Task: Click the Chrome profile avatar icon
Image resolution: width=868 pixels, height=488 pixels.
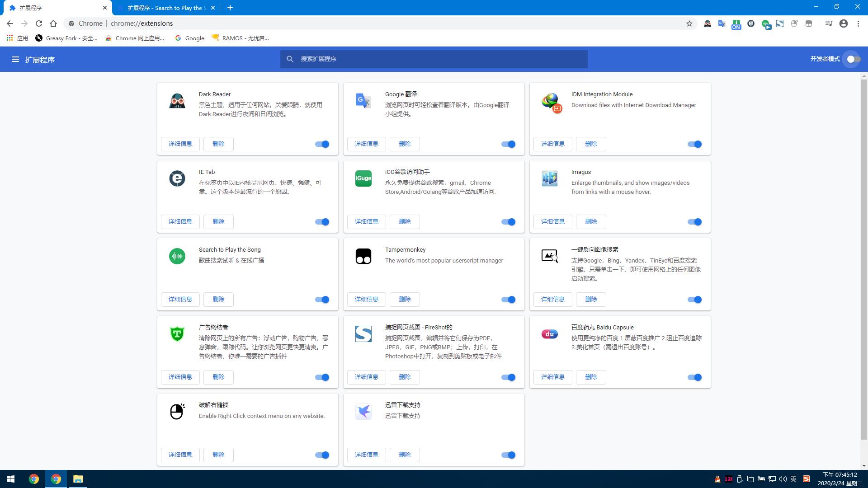Action: (x=844, y=23)
